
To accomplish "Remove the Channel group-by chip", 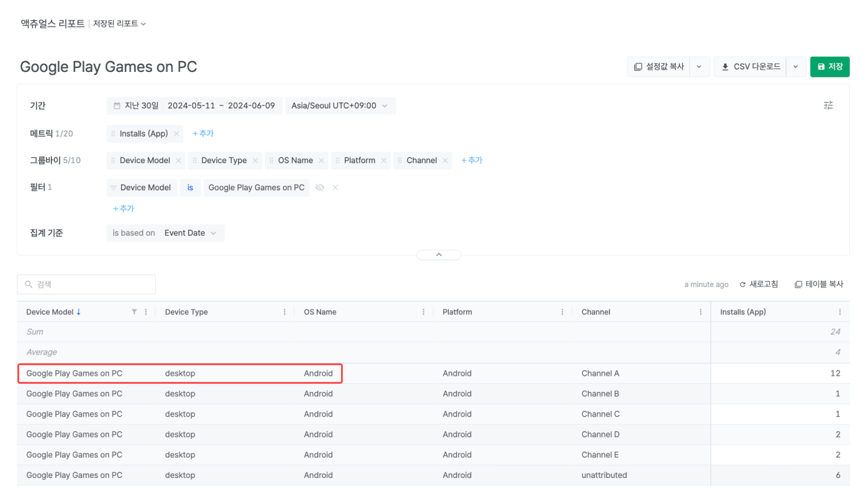I will click(445, 160).
